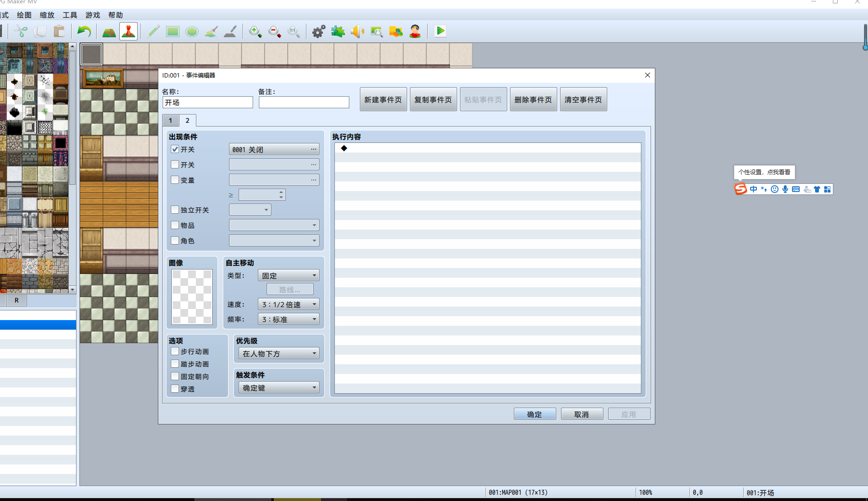Enable the 独立开关 self switch checkbox
868x501 pixels.
175,210
